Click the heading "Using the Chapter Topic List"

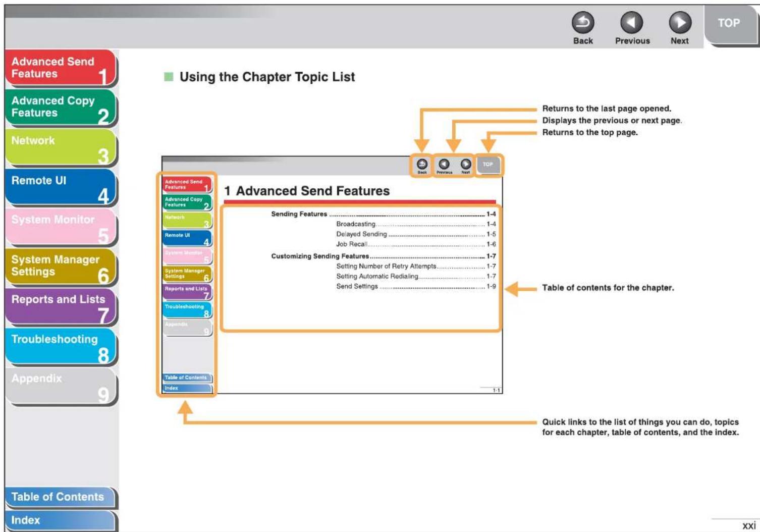click(267, 77)
